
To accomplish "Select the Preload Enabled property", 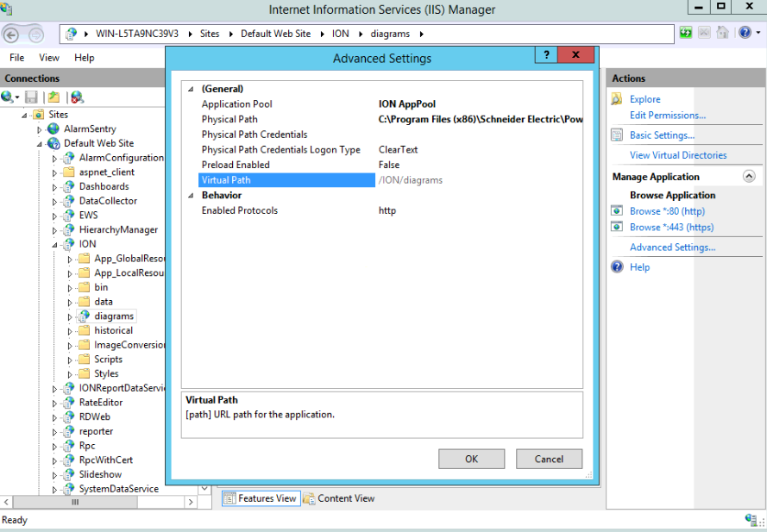I will [x=382, y=165].
